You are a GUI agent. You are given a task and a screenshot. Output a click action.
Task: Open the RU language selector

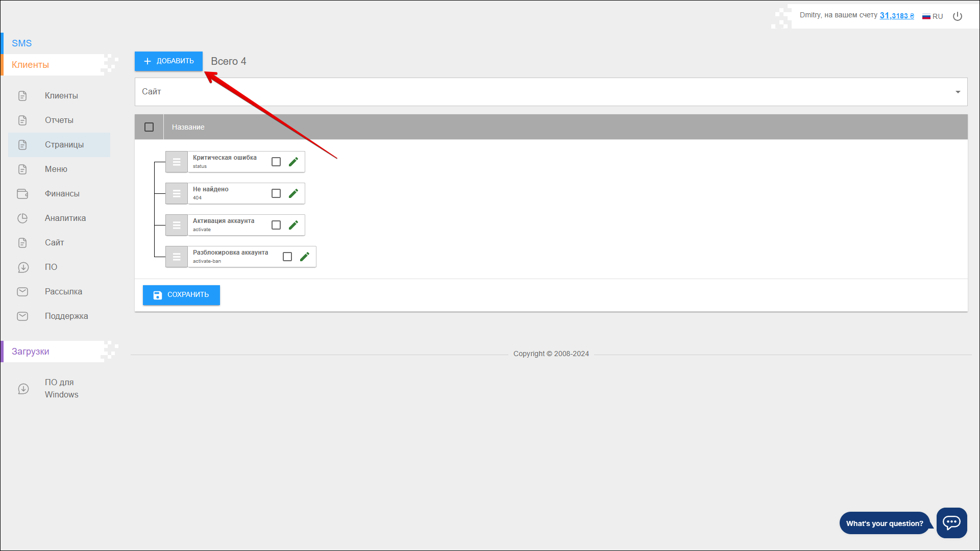point(933,16)
